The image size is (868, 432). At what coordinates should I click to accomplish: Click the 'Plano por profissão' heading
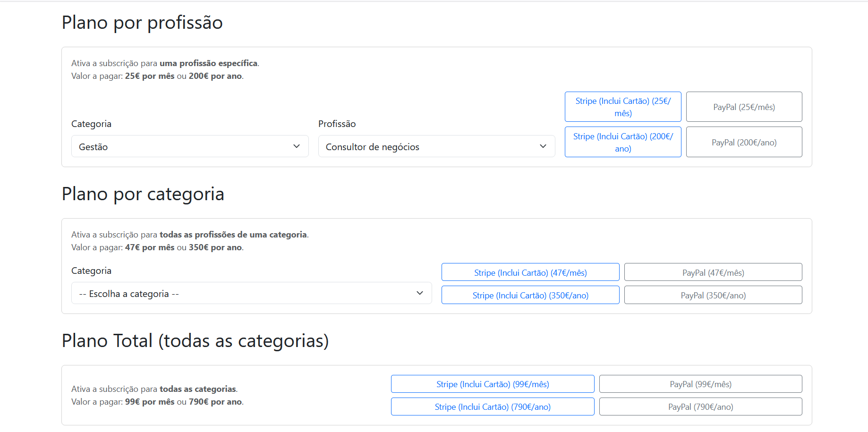click(142, 23)
